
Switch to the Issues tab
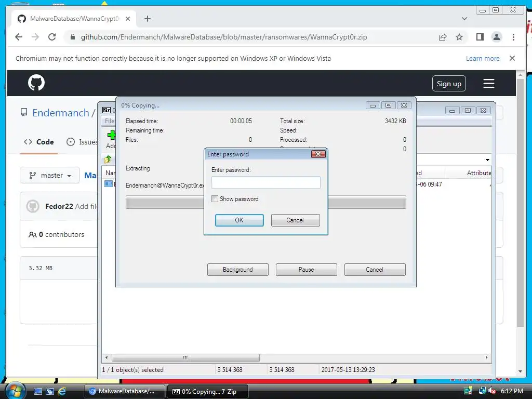pyautogui.click(x=82, y=142)
